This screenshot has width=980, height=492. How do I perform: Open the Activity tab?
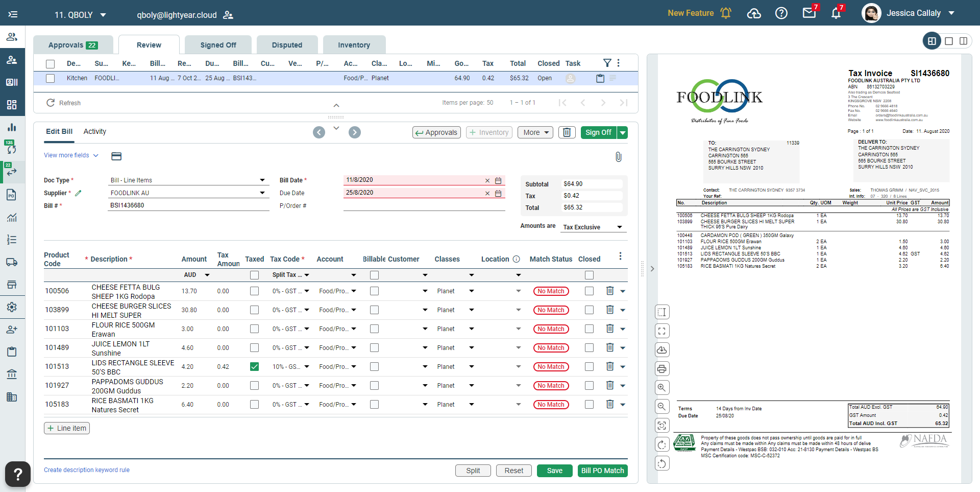(95, 131)
